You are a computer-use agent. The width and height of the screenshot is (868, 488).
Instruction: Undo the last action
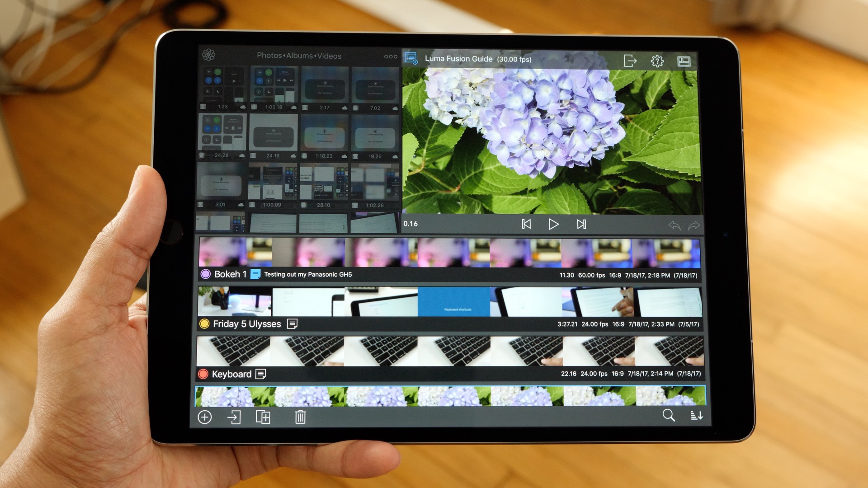coord(674,225)
